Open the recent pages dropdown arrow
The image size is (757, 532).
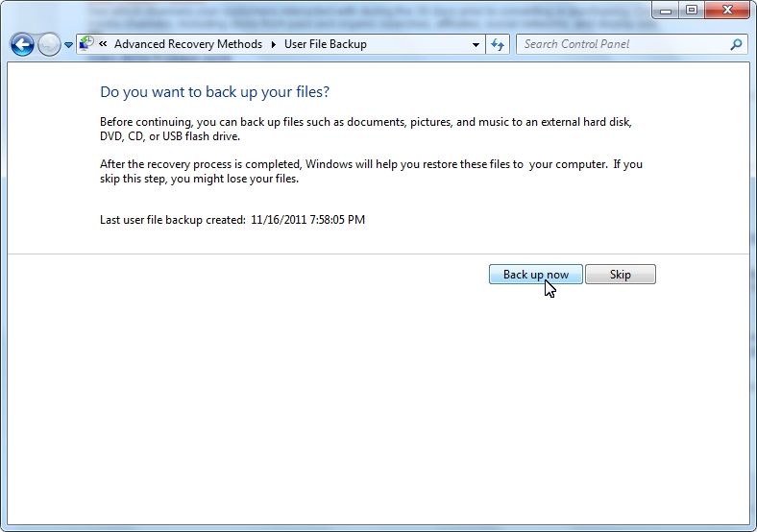tap(68, 45)
